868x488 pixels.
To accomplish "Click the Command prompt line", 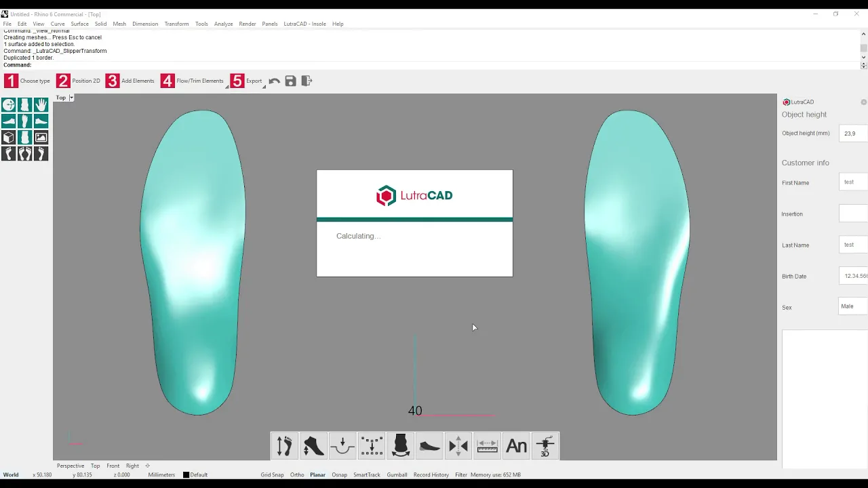I will coord(430,65).
